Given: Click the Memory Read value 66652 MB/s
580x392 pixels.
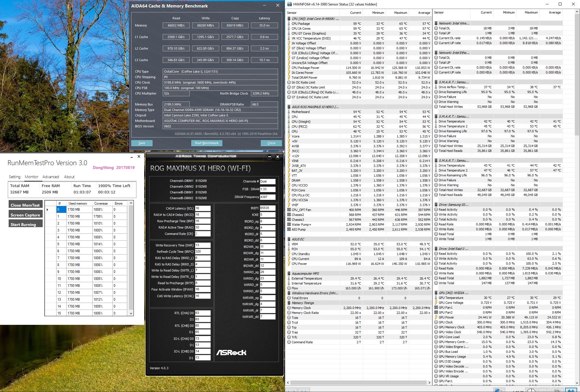Looking at the screenshot, I should [176, 25].
